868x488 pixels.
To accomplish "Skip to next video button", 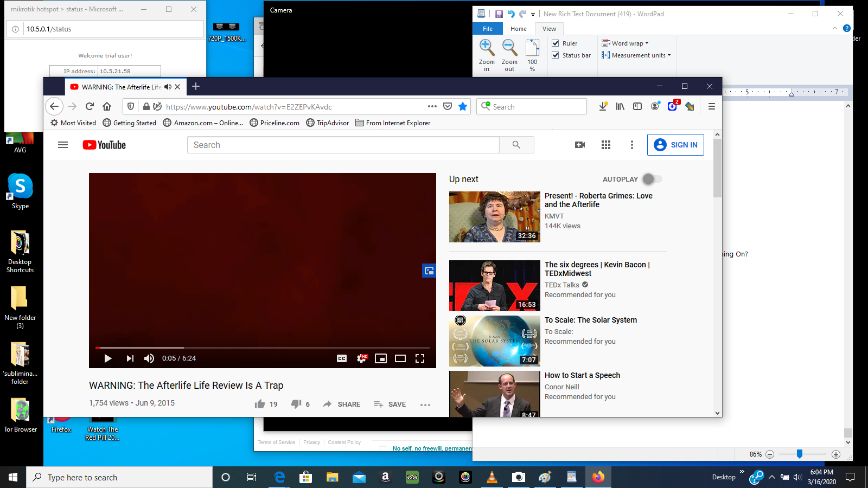I will tap(130, 358).
